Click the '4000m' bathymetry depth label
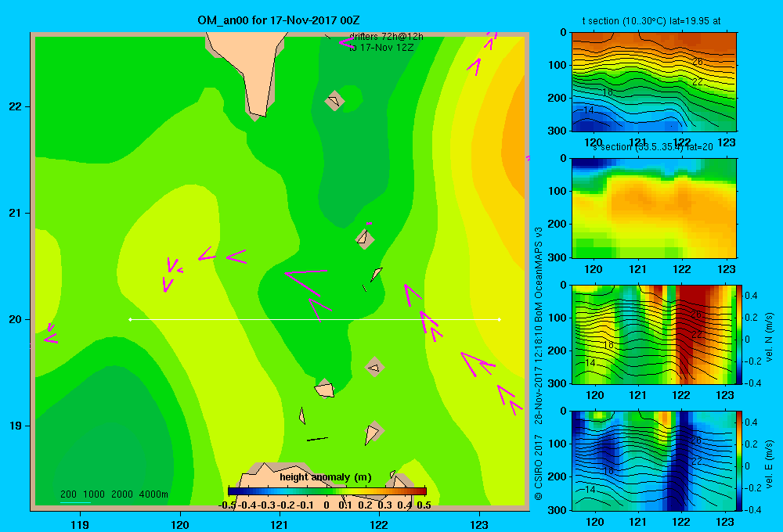 [x=153, y=494]
